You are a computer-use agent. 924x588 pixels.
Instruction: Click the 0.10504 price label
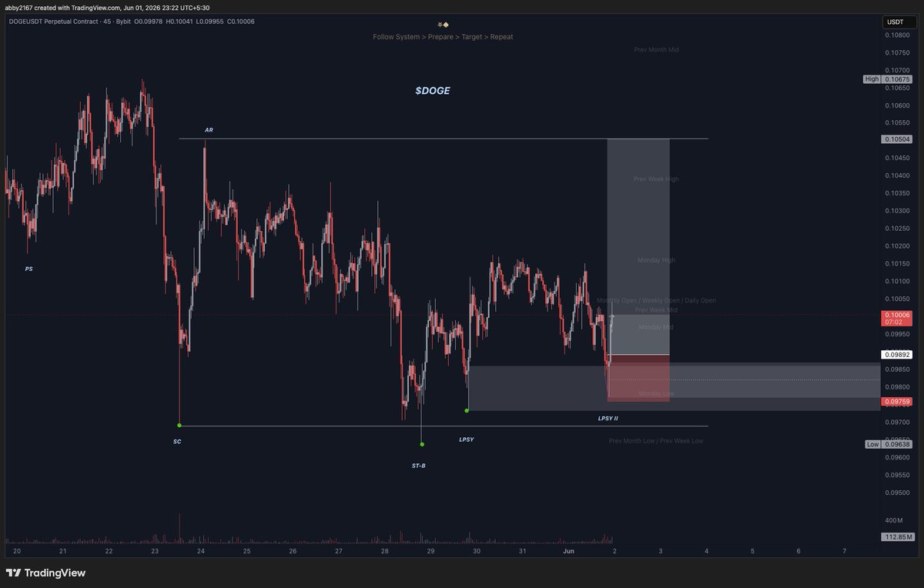coord(898,139)
